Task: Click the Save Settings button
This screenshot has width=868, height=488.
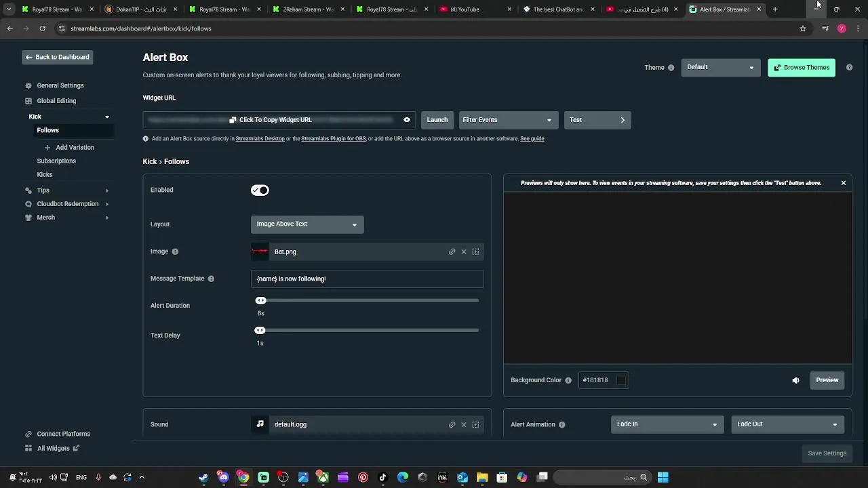Action: click(x=827, y=453)
